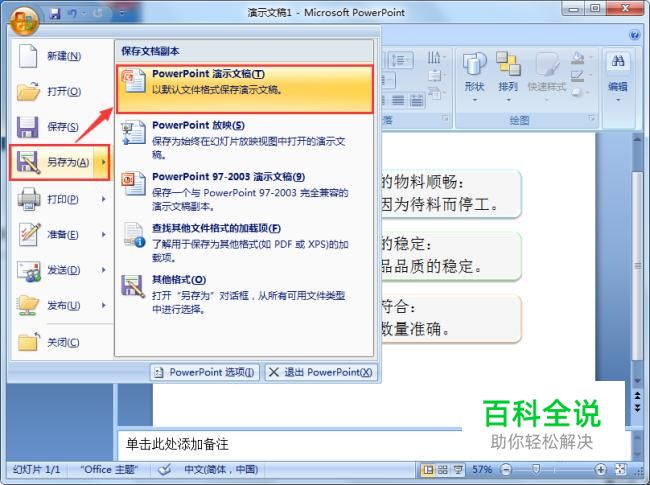650x485 pixels.
Task: Expand the 准备 submenu arrow
Action: [x=104, y=235]
